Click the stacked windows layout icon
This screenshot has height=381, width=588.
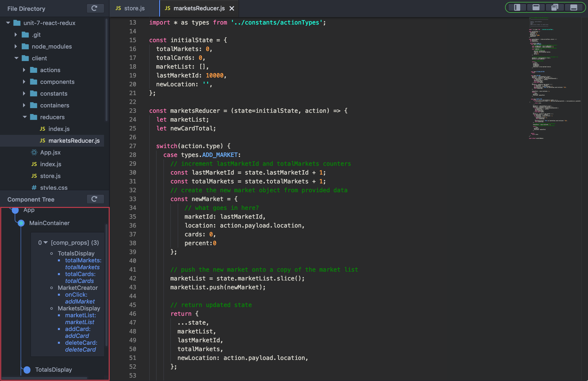click(554, 7)
